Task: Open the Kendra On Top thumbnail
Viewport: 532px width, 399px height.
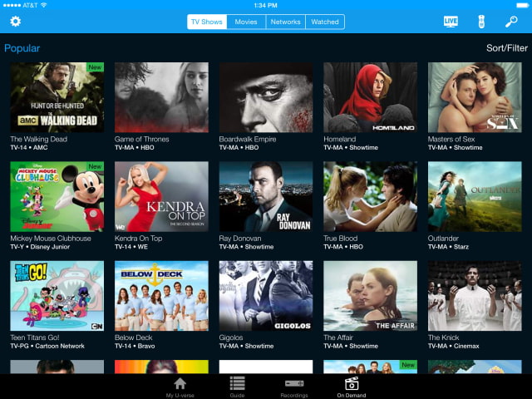Action: [x=161, y=196]
